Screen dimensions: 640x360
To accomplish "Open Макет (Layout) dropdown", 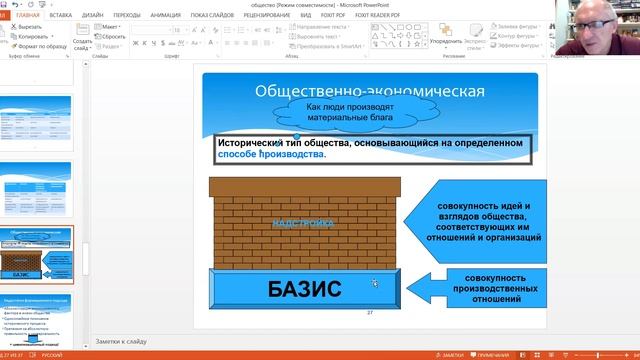I will click(x=108, y=27).
